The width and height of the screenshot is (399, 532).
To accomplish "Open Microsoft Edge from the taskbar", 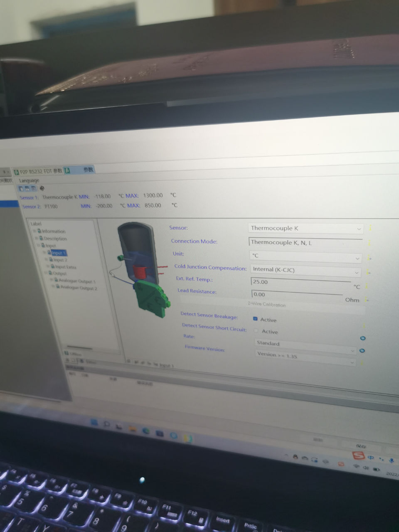I will tap(146, 431).
